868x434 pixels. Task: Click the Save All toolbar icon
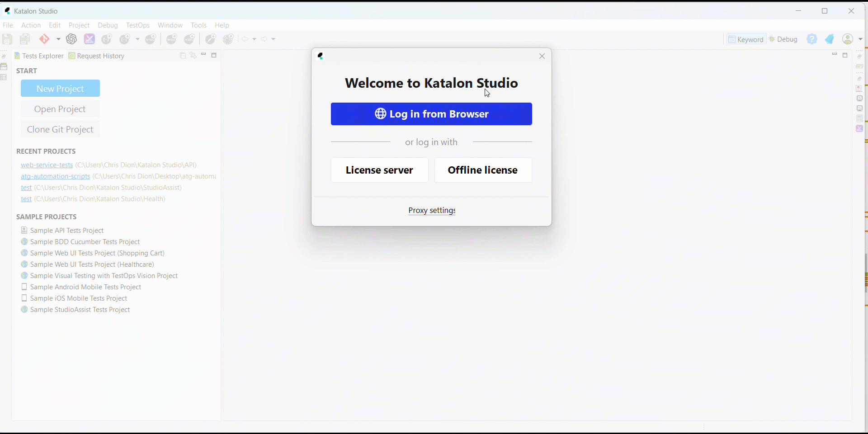point(25,39)
